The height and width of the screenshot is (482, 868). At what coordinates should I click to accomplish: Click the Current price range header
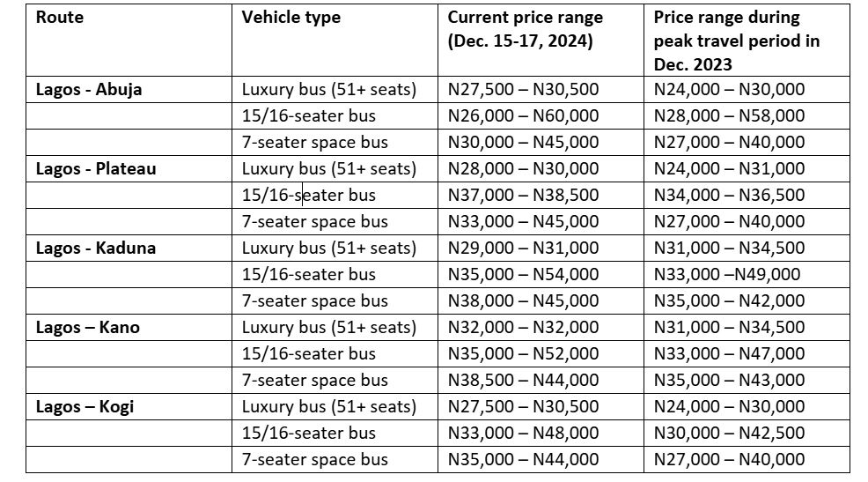526,29
